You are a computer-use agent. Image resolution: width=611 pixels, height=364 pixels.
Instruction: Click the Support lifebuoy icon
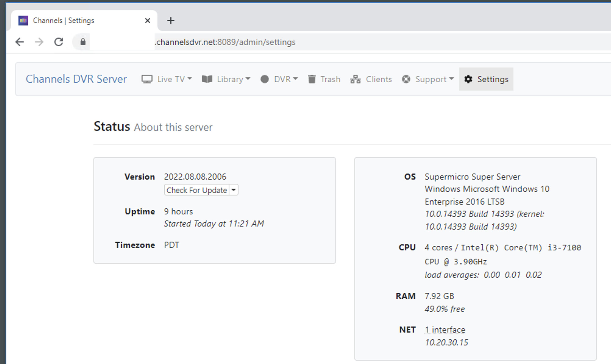click(406, 79)
